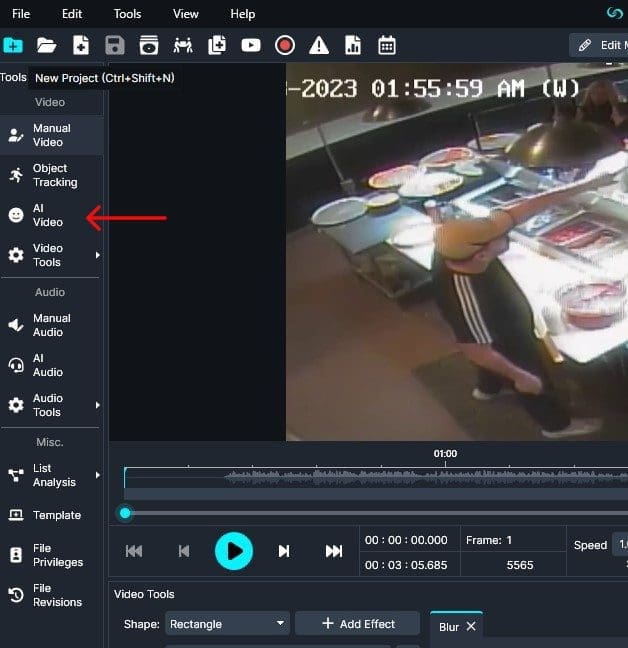The height and width of the screenshot is (648, 628).
Task: Click the 01:00 timeline marker
Action: click(x=445, y=454)
